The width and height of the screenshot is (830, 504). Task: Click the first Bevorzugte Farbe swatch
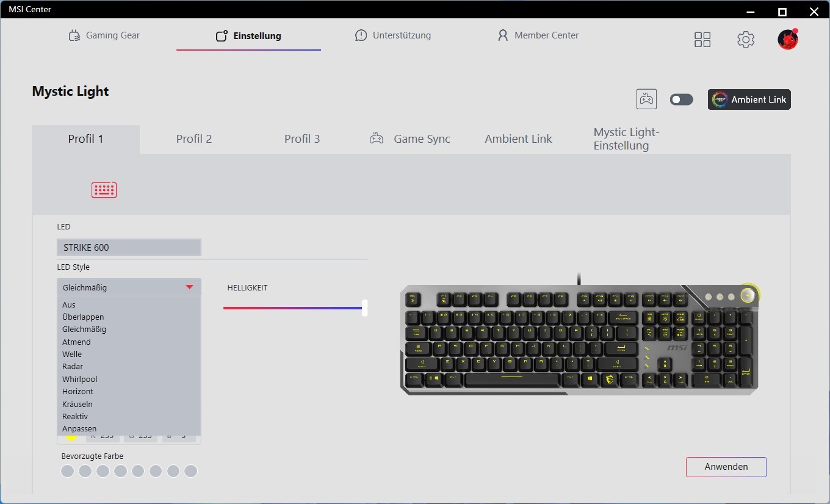point(68,471)
